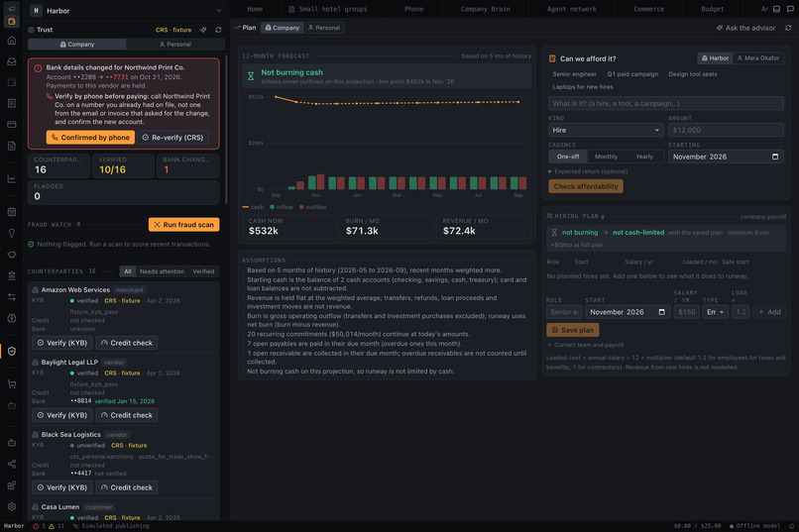Click the Amount field showing $12,000
This screenshot has width=799, height=532.
tap(726, 131)
